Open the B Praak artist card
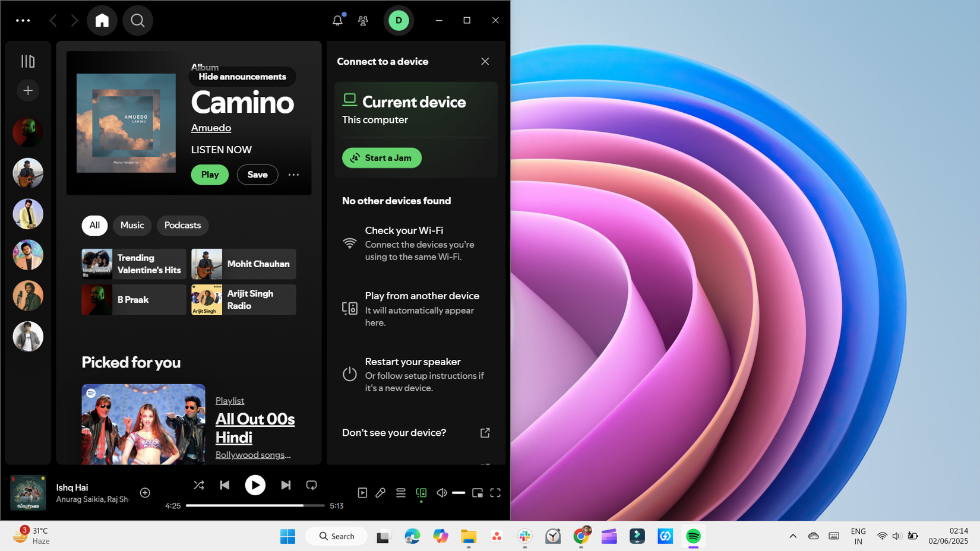 133,300
